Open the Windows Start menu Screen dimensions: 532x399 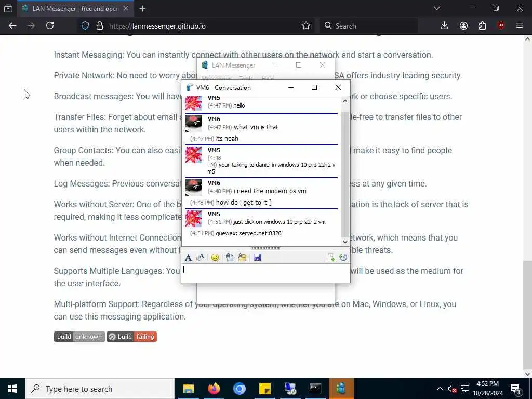(12, 389)
